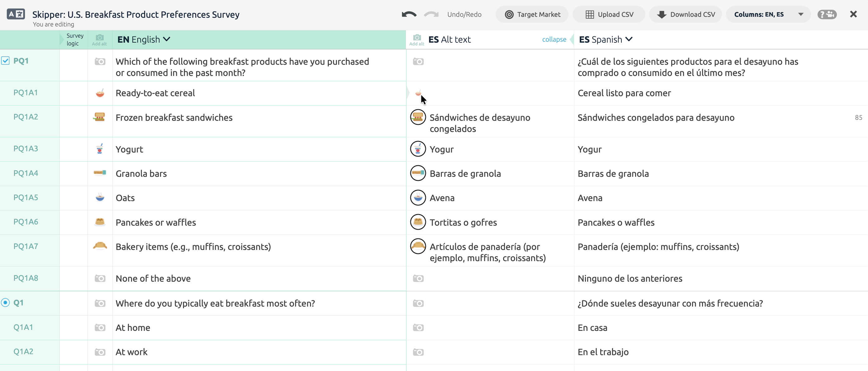Click the Survey logic column header
The height and width of the screenshot is (371, 868).
click(x=75, y=40)
